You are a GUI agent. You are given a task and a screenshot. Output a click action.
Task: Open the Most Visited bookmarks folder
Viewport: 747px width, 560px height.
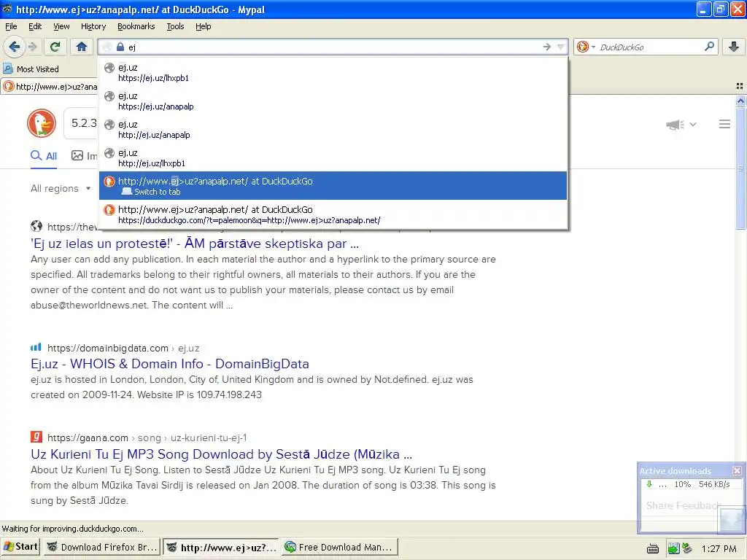31,69
